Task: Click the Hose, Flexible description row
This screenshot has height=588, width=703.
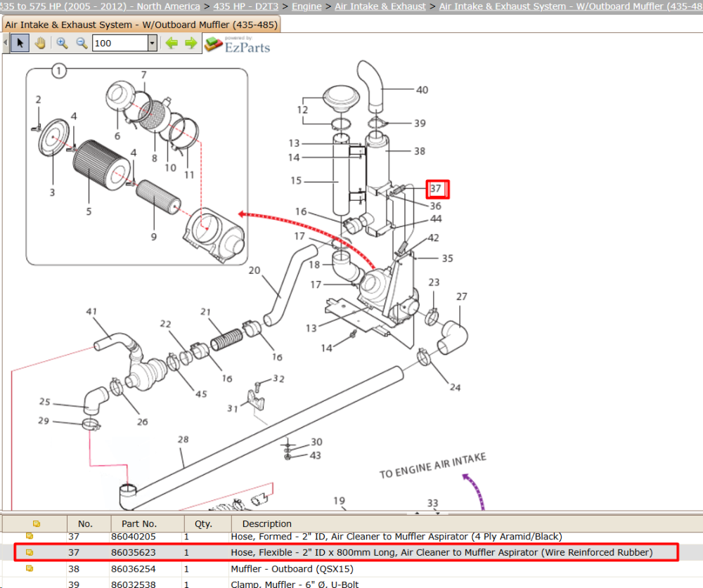Action: pyautogui.click(x=441, y=553)
